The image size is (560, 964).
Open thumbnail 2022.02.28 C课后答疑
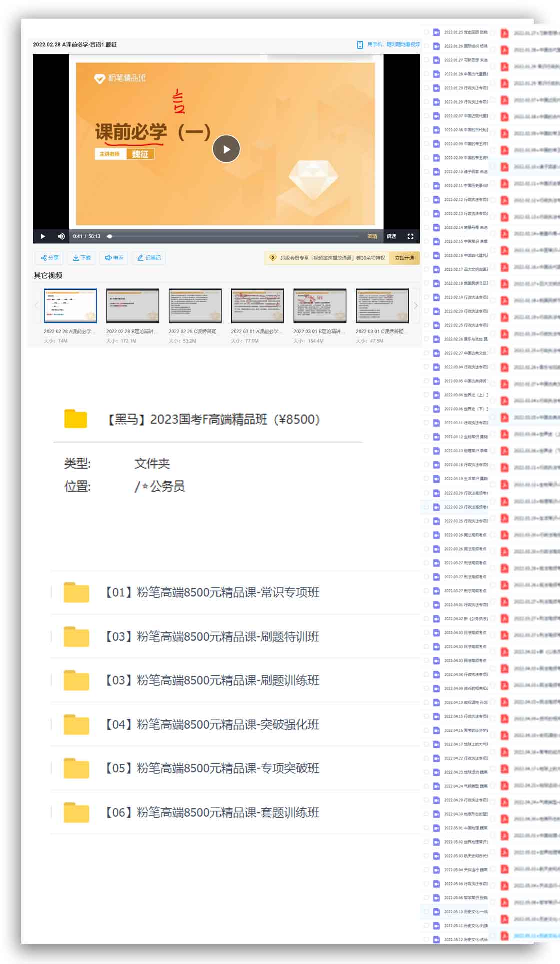click(195, 306)
